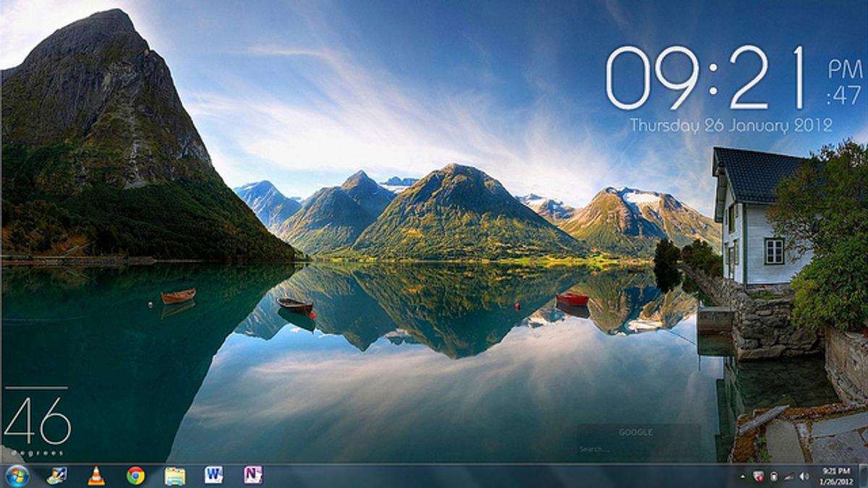Click the PM :47 seconds indicator
Viewport: 868px width, 488px height.
click(845, 82)
